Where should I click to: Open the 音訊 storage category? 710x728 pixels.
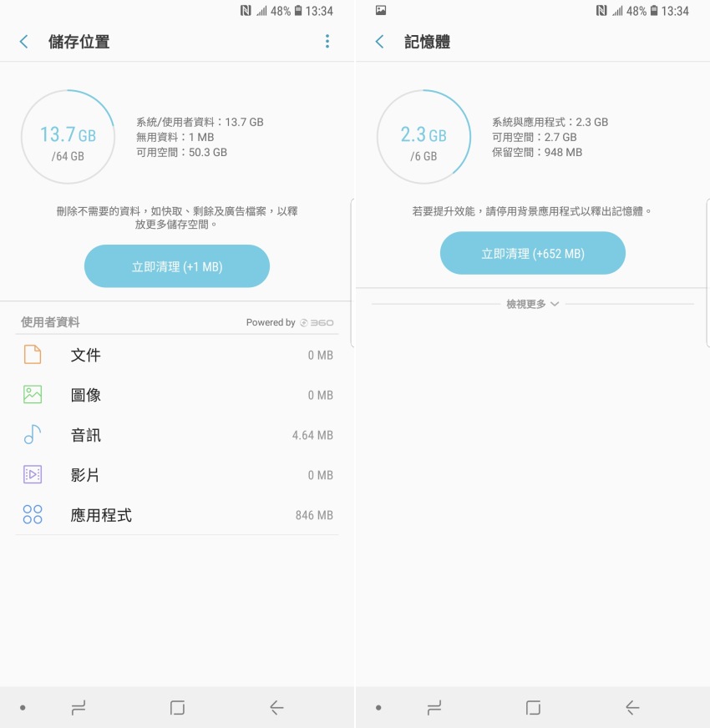177,435
